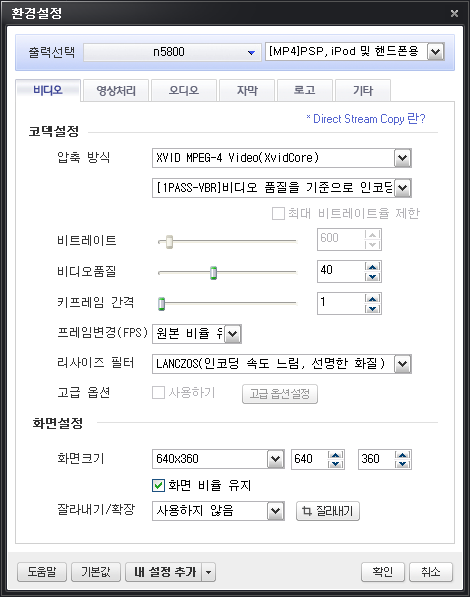Click the 키프레임 간격 slider handle

pos(161,304)
